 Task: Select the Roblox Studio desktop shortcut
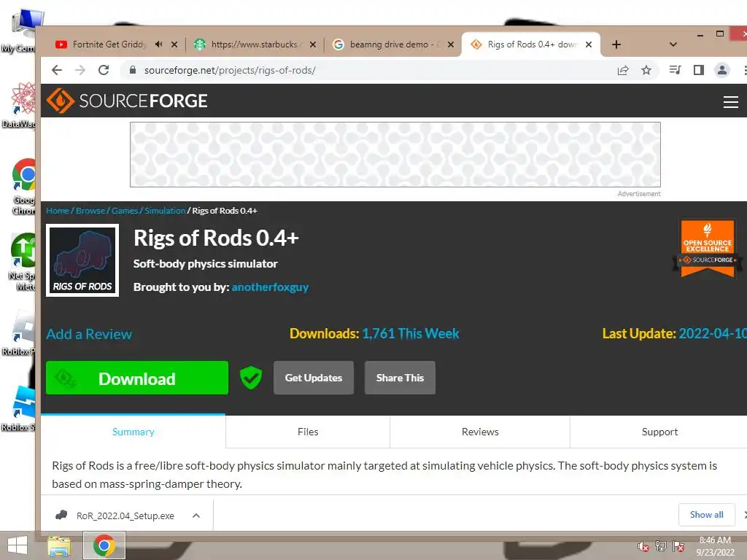[19, 408]
